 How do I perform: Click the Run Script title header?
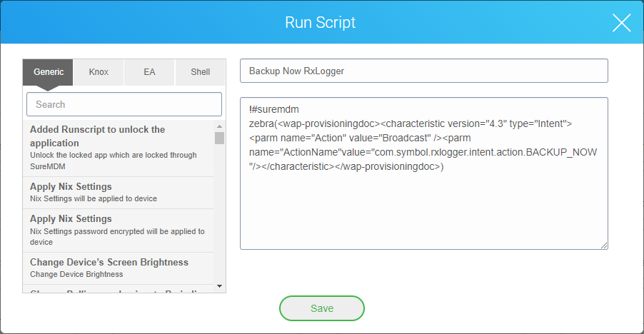click(321, 23)
